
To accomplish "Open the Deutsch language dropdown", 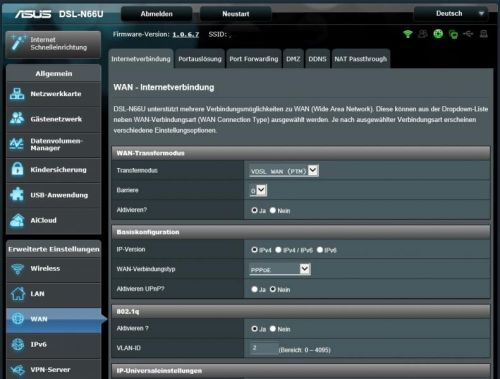I will coord(451,14).
